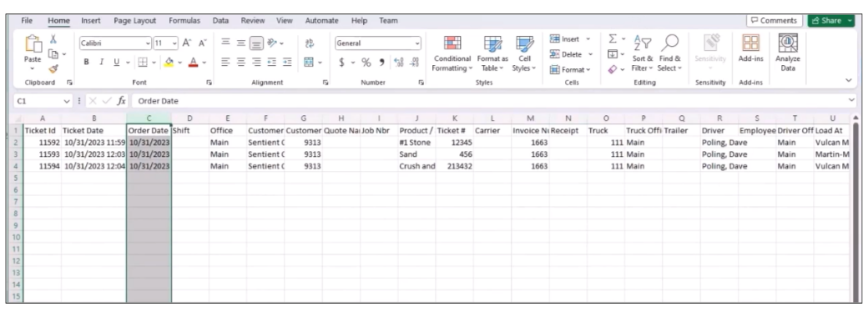The height and width of the screenshot is (317, 868).
Task: Toggle Underline formatting
Action: point(116,62)
